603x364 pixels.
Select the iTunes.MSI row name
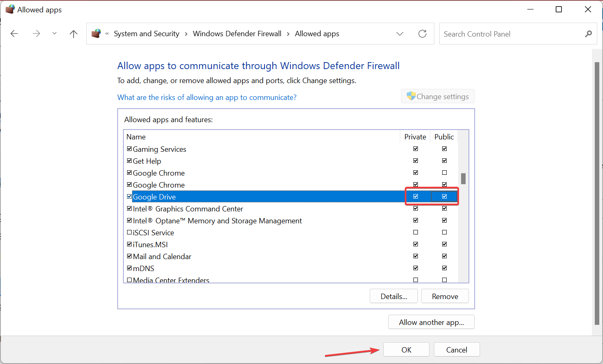coord(150,245)
